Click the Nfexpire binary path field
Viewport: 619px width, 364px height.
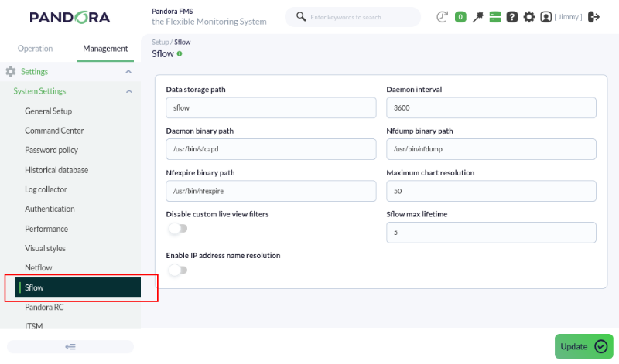click(x=271, y=191)
